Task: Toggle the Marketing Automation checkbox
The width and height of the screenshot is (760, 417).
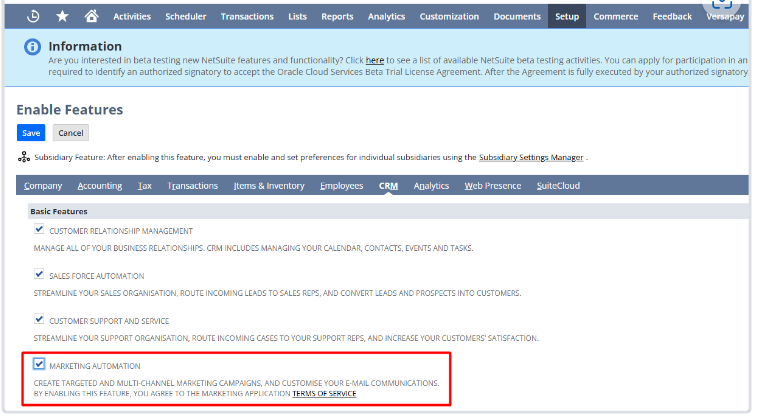Action: click(39, 364)
